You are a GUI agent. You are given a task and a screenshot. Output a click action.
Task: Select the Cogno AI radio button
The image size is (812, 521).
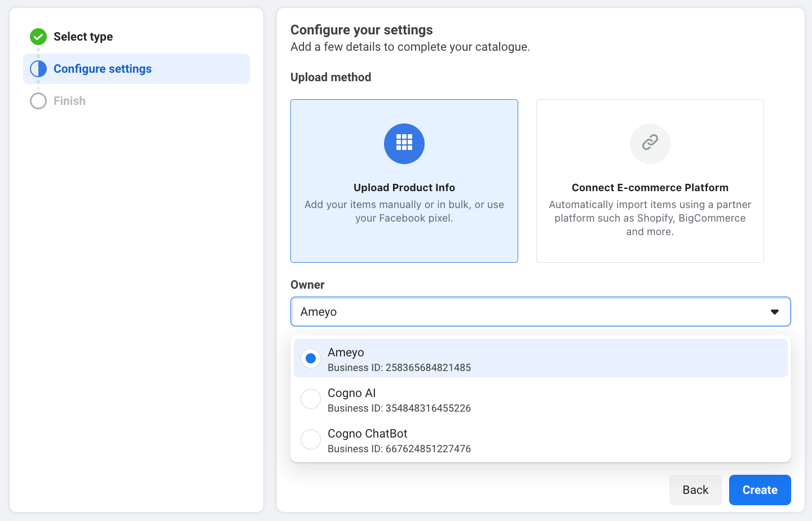[311, 399]
